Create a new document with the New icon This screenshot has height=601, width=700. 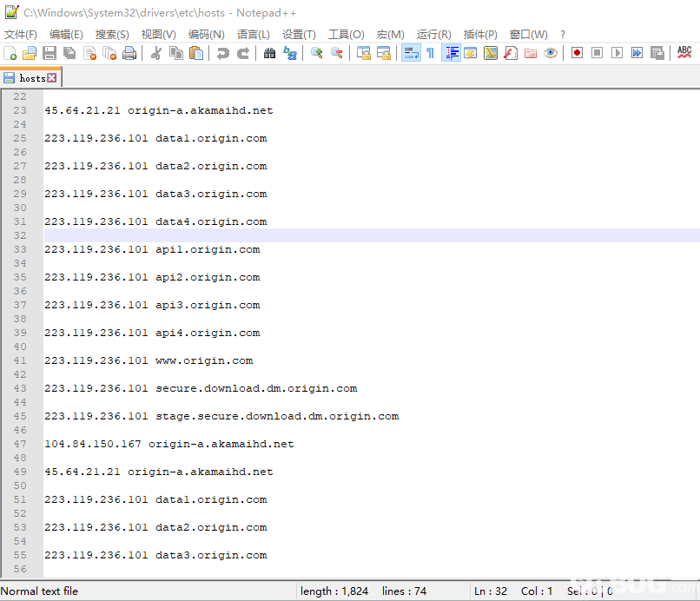10,53
